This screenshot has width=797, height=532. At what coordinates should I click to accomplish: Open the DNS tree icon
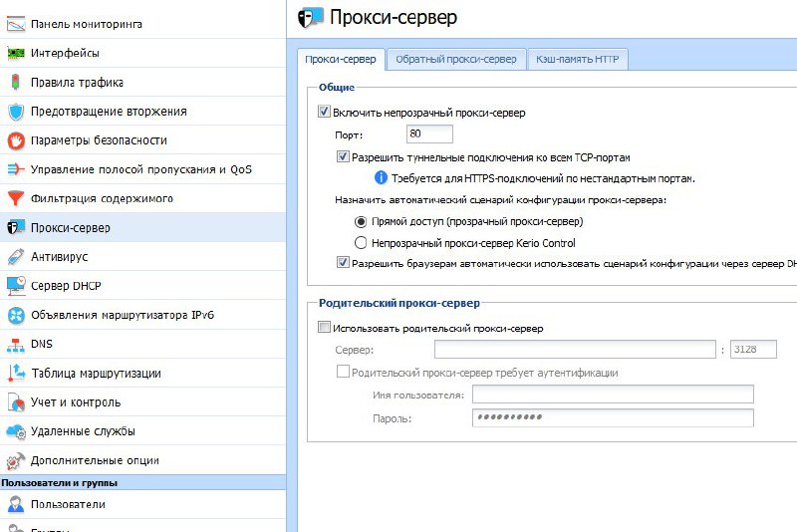(x=16, y=344)
